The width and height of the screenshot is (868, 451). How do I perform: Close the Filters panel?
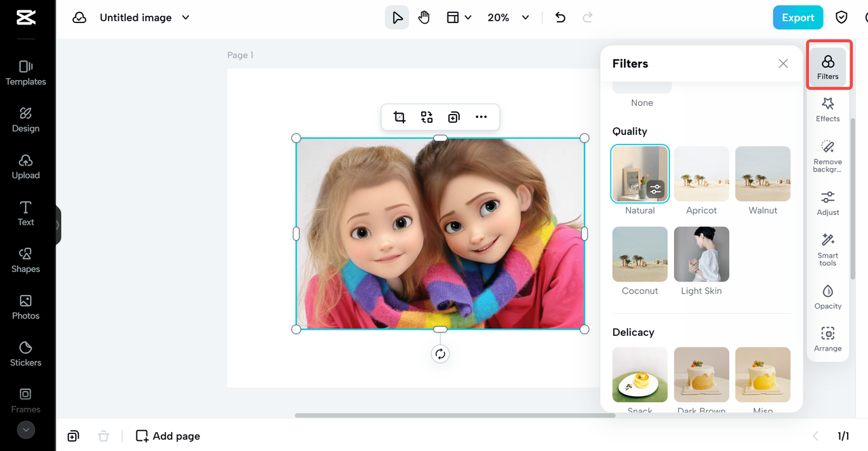[783, 64]
